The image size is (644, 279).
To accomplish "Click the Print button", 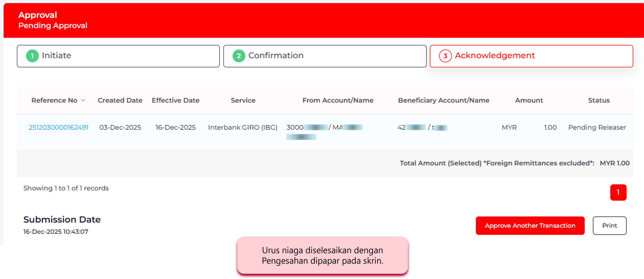I will click(609, 225).
